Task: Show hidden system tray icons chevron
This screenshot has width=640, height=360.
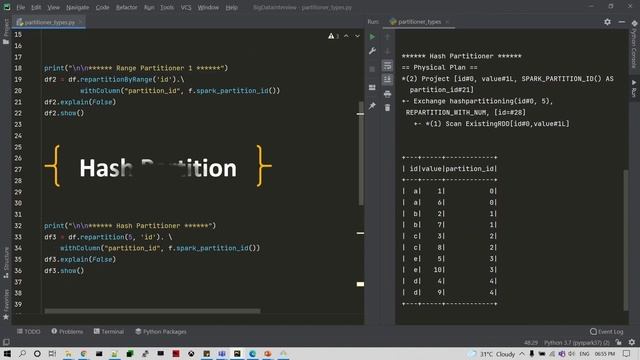Action: point(522,354)
